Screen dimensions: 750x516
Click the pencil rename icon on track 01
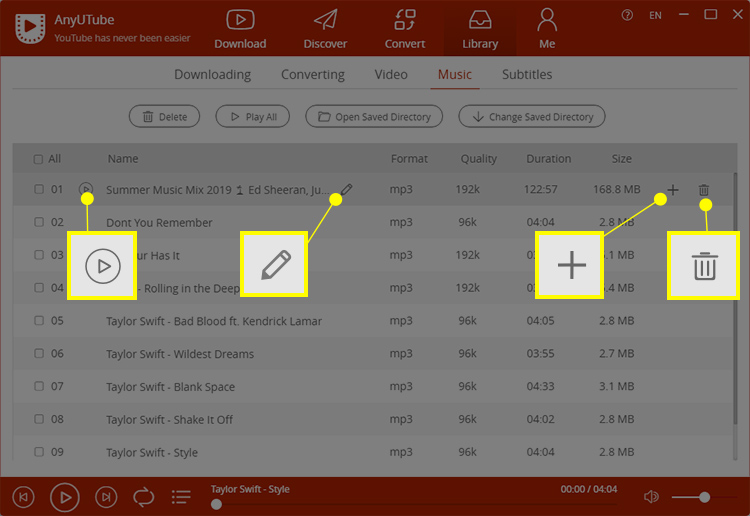click(x=347, y=189)
